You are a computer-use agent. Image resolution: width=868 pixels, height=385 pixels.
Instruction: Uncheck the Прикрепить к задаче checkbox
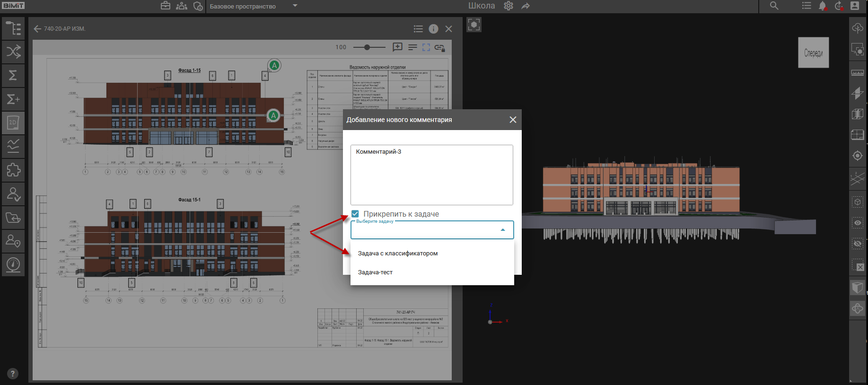point(355,214)
